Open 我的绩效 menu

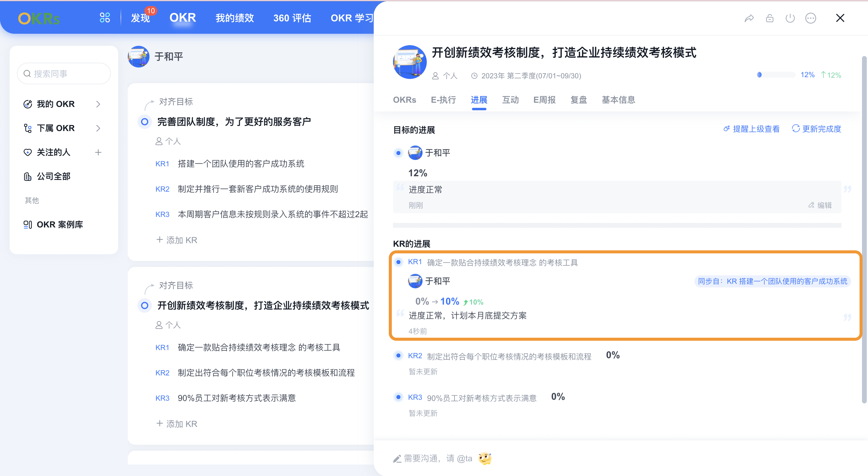pos(234,18)
